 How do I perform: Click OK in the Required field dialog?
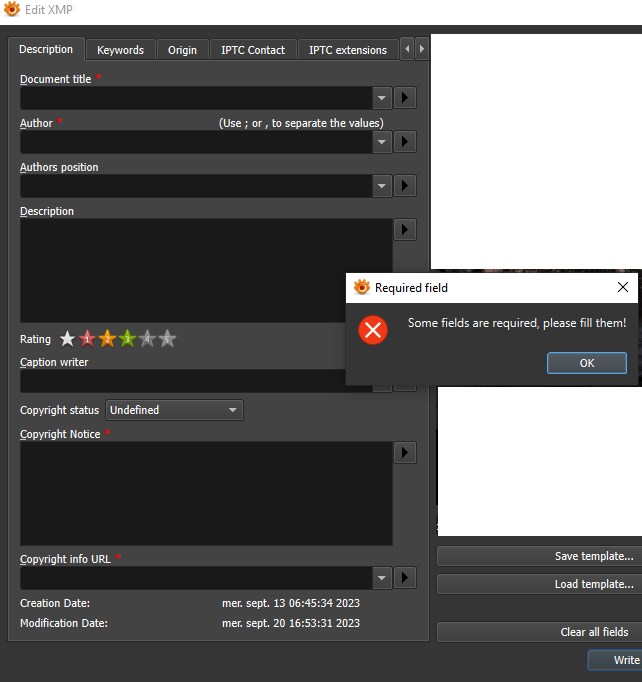click(587, 363)
